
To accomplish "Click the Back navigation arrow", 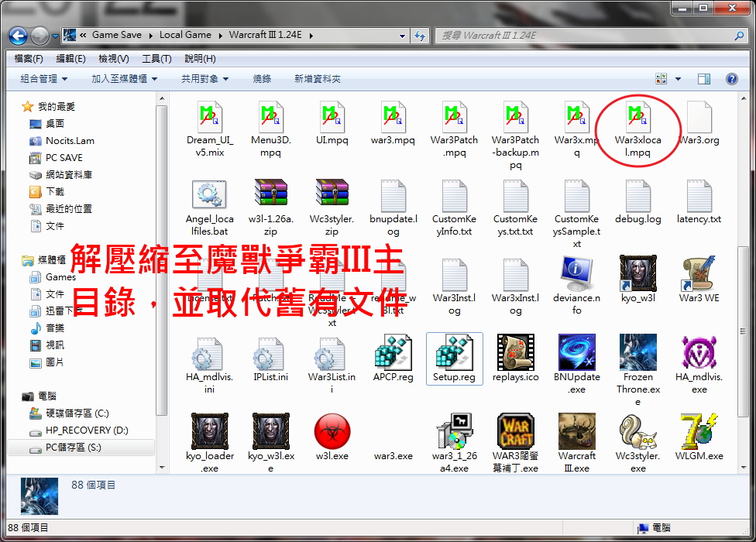I will click(x=18, y=36).
